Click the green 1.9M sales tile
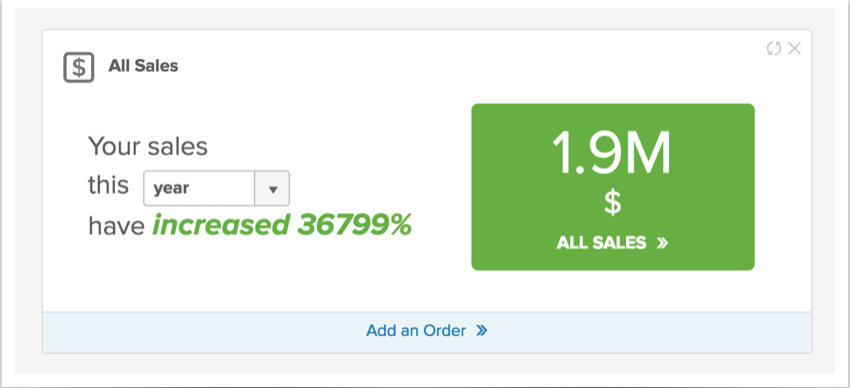 tap(613, 186)
